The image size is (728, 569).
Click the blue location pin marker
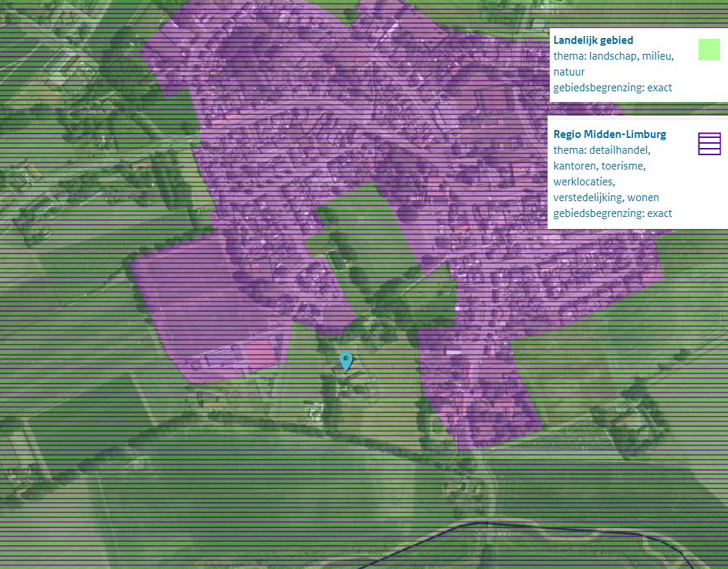tap(346, 360)
